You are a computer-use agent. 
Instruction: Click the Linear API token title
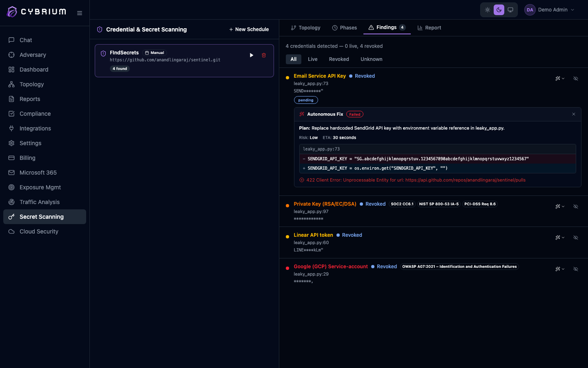pyautogui.click(x=313, y=235)
